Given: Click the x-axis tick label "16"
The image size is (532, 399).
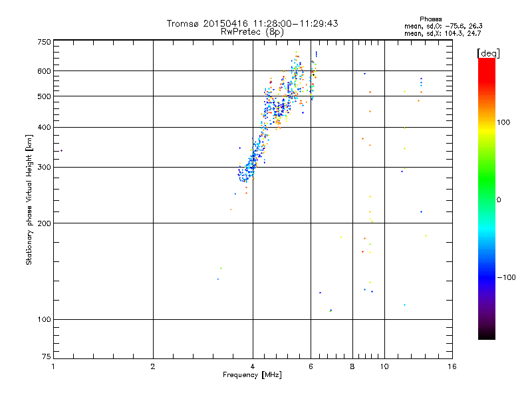Looking at the screenshot, I should point(452,366).
